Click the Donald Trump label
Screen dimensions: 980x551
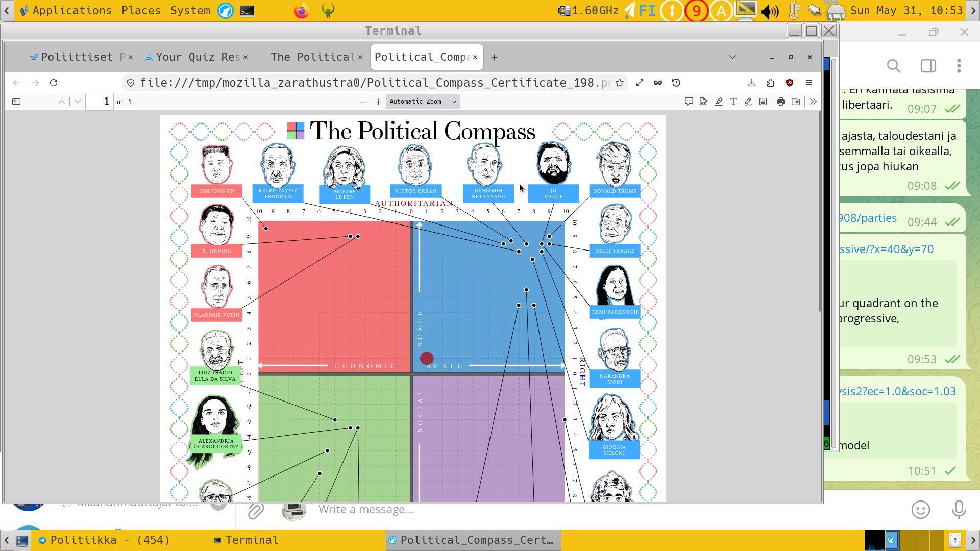coord(615,191)
